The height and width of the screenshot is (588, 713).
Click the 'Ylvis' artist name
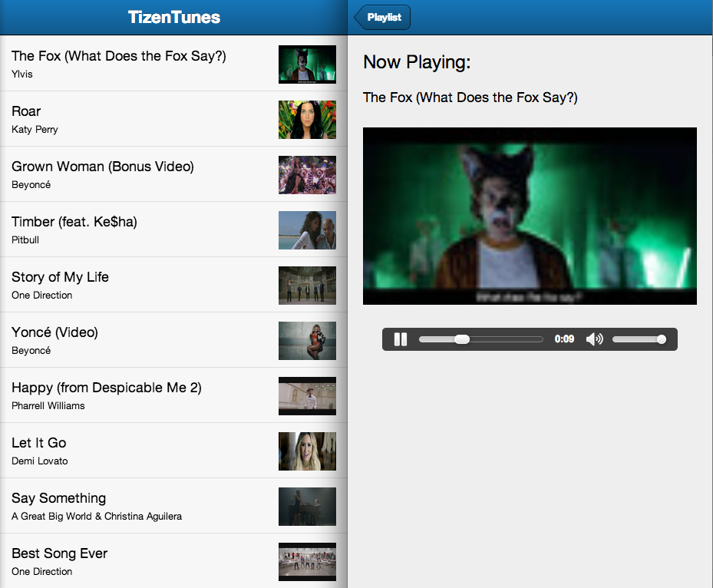21,74
